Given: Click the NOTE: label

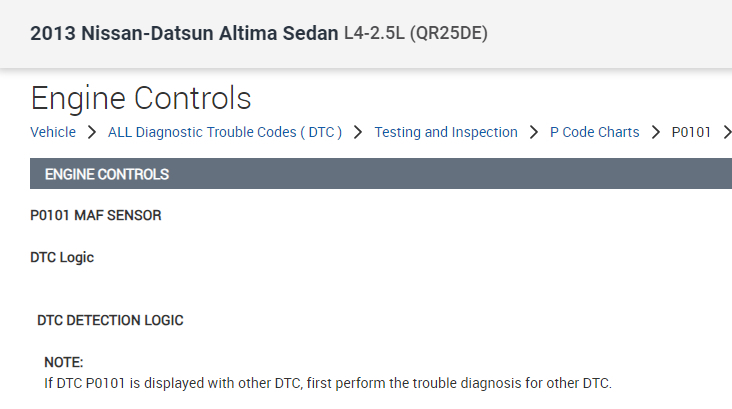Looking at the screenshot, I should click(x=64, y=362).
